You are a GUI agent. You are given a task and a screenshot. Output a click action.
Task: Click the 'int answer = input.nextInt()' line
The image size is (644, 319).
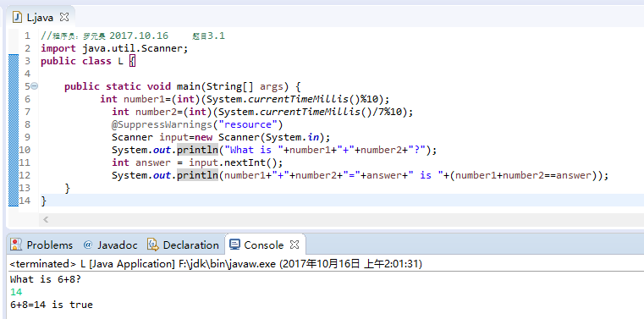[x=197, y=162]
